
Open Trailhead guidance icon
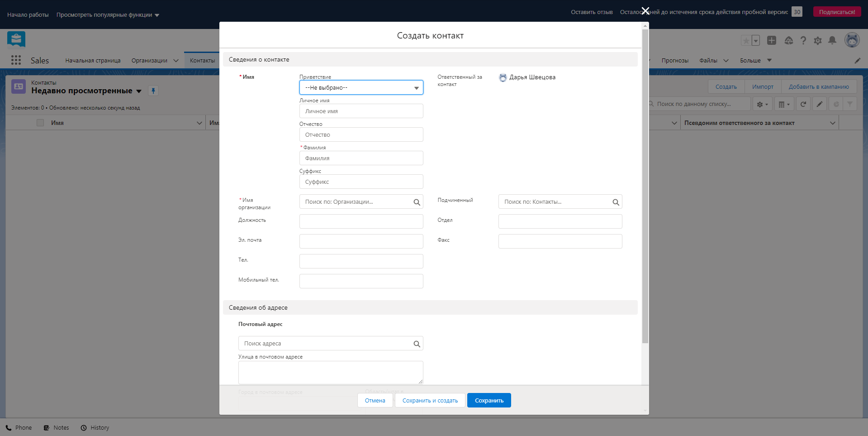789,40
